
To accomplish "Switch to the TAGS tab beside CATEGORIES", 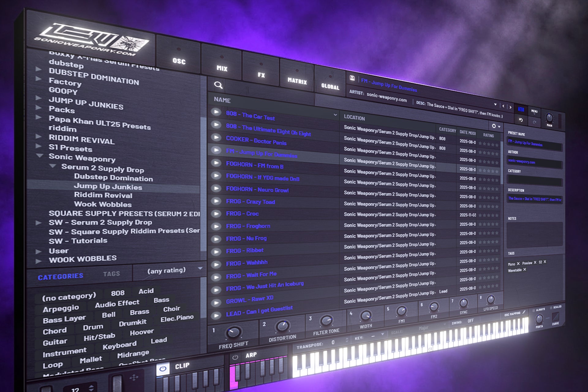I will tap(111, 273).
